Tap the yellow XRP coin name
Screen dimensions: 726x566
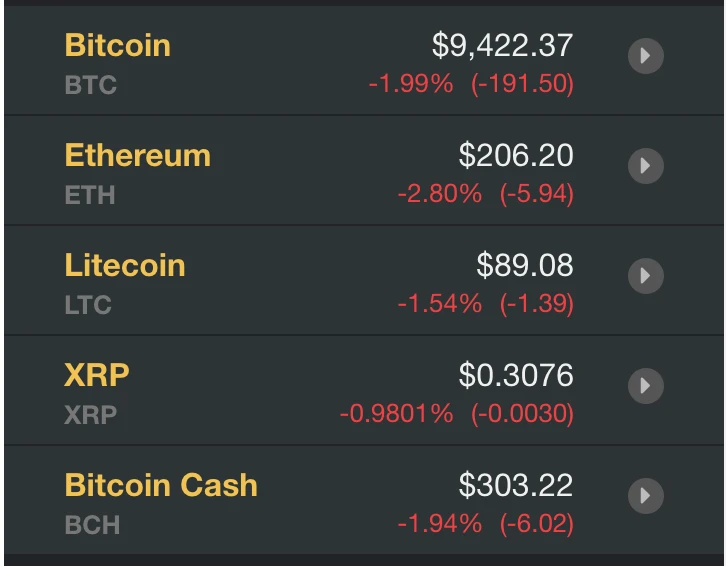coord(96,375)
